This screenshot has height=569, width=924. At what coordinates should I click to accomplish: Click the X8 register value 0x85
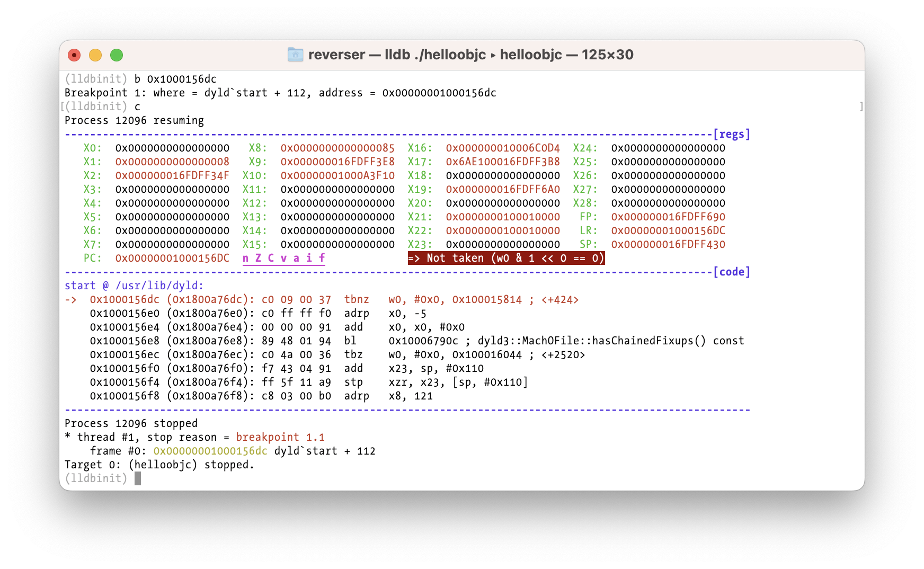coord(337,148)
